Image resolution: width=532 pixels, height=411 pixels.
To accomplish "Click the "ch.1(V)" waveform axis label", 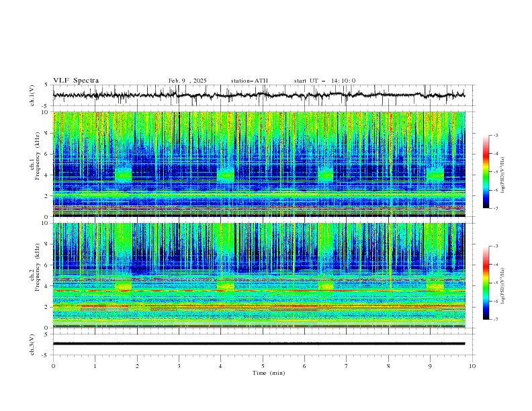I will 32,95.
